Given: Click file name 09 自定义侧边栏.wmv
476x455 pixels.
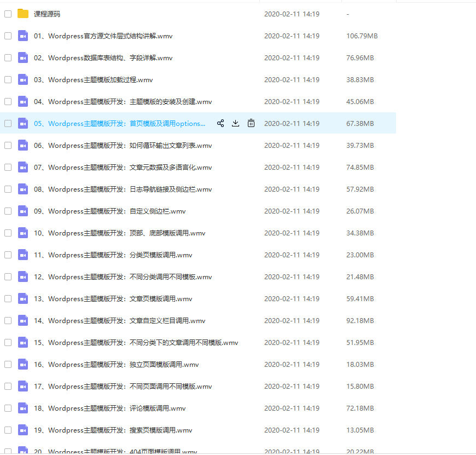Looking at the screenshot, I should pos(109,211).
